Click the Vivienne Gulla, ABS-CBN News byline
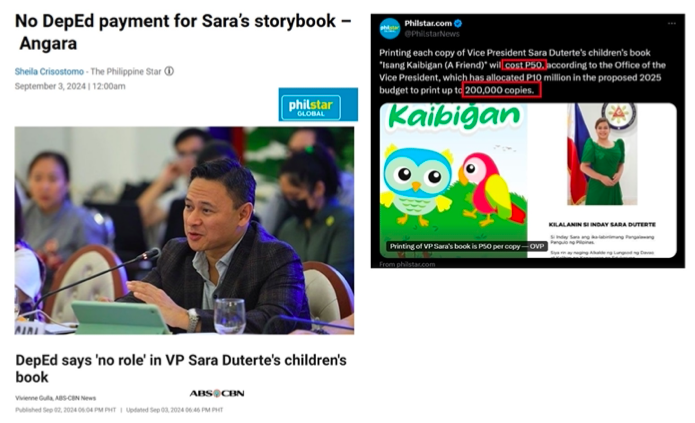 tap(55, 398)
